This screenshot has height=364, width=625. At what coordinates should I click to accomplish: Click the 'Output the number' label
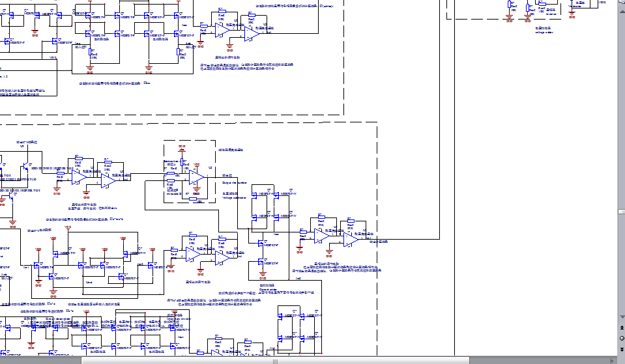point(235,183)
